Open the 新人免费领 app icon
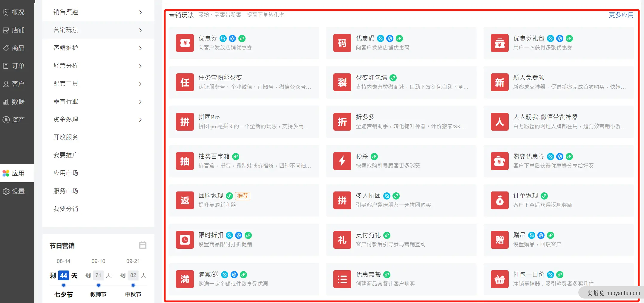644x303 pixels. coord(499,82)
